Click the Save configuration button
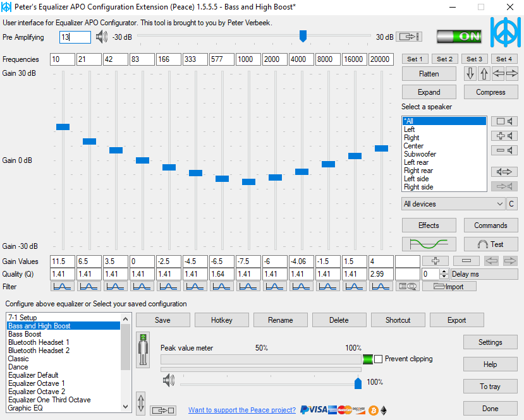Image resolution: width=524 pixels, height=420 pixels. (x=162, y=320)
